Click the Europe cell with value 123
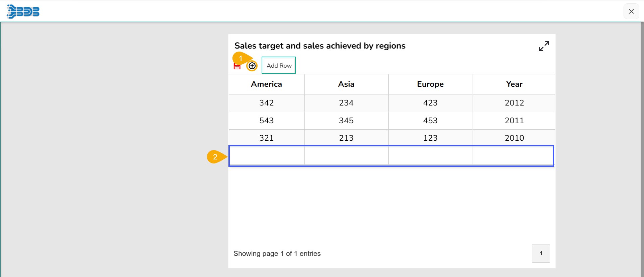 [x=430, y=138]
